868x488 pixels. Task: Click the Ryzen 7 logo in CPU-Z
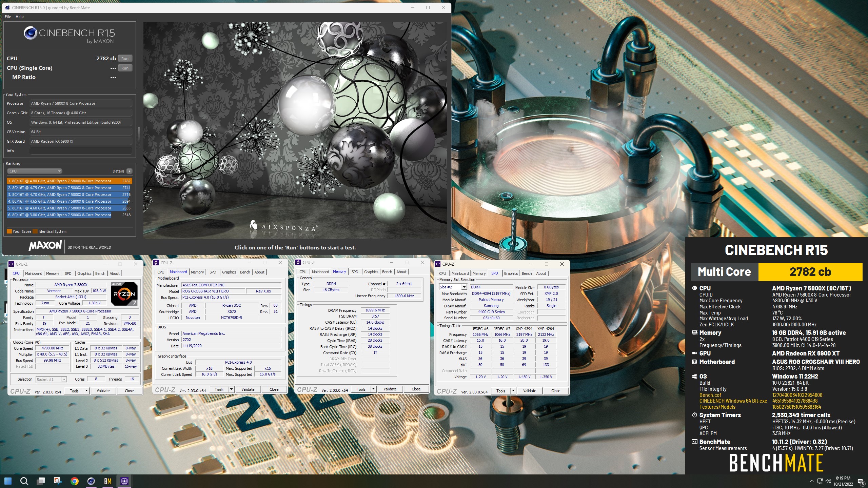tap(124, 293)
